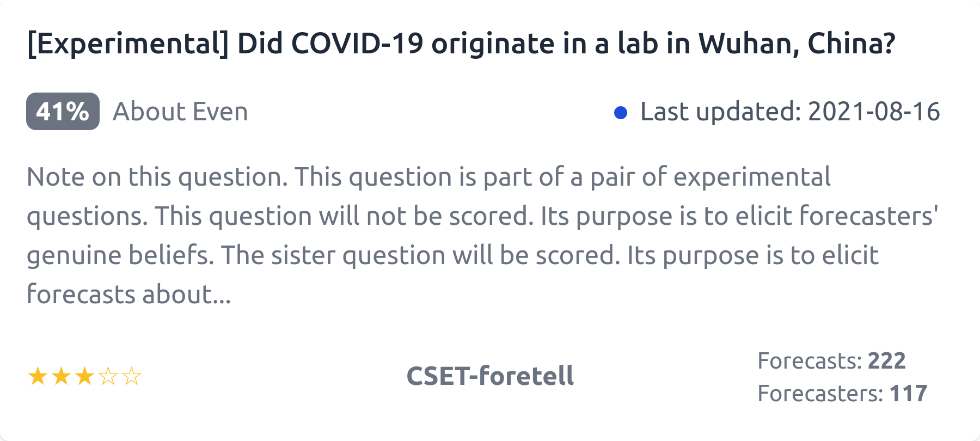Click the "Forecasts:" label
The image size is (980, 441).
(x=810, y=361)
